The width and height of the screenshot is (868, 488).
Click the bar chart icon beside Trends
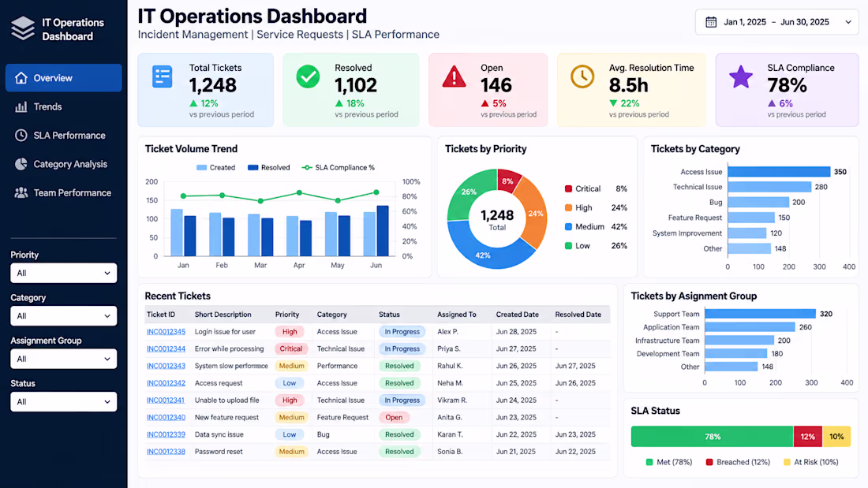(x=21, y=106)
